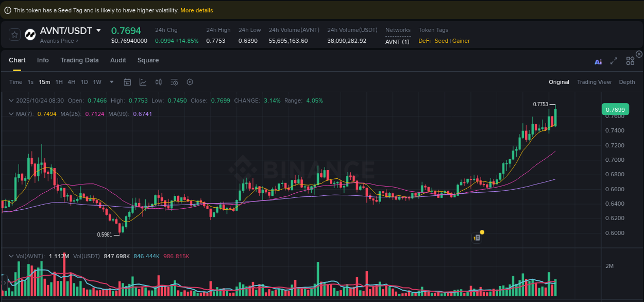Open the chart overlay line icon
Screen dimensions: 644x302
pos(142,82)
